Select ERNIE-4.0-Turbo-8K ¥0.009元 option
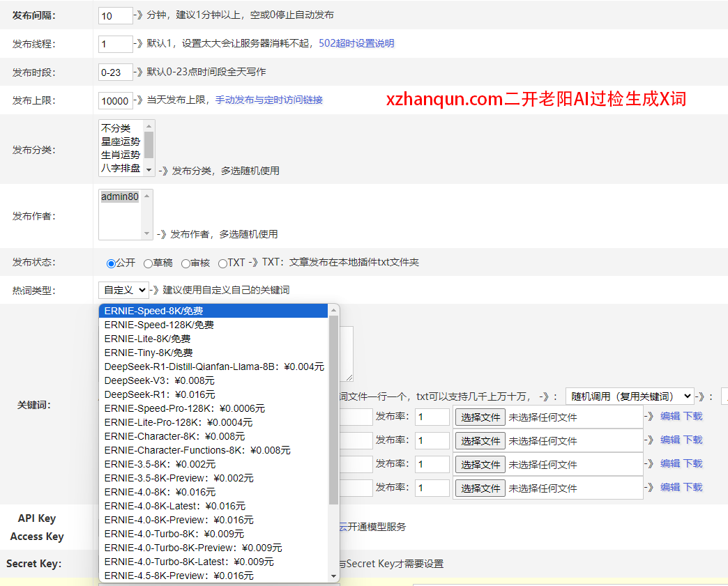 tap(213, 534)
